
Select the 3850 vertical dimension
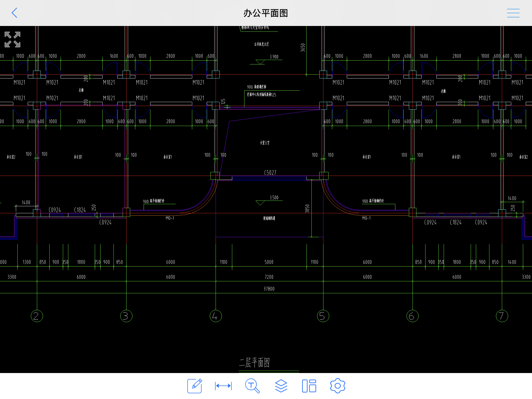pos(307,209)
